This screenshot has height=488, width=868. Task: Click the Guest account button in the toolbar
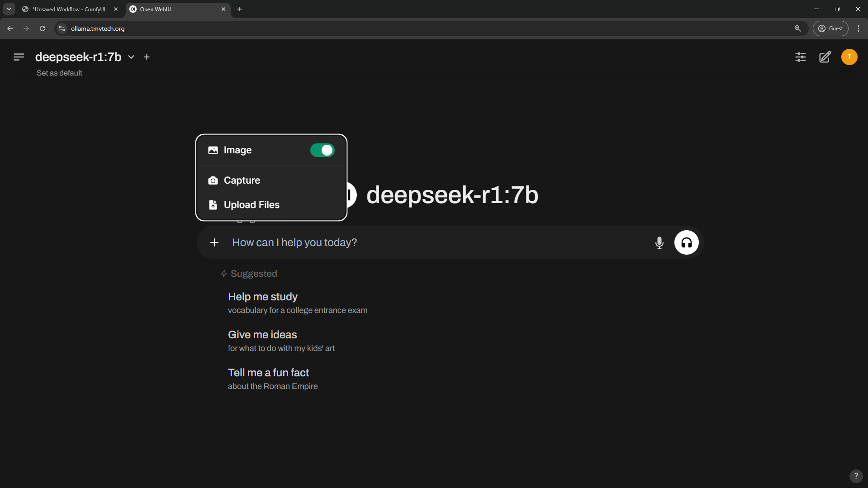(x=831, y=28)
